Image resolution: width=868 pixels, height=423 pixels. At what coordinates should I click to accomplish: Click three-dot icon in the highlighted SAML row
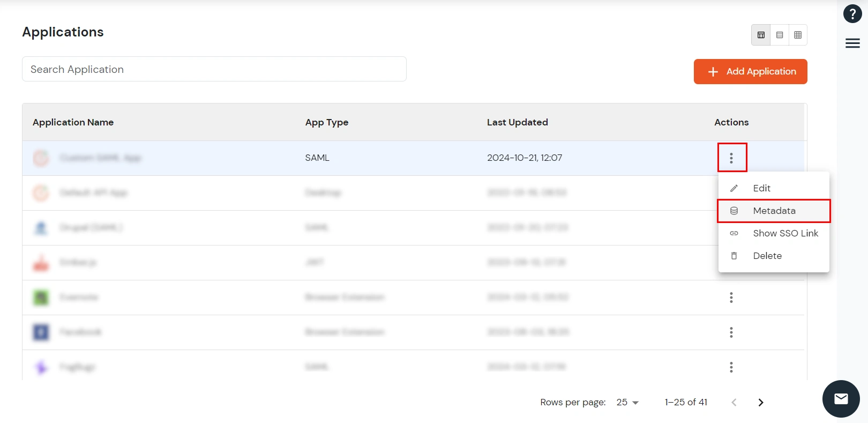[731, 158]
